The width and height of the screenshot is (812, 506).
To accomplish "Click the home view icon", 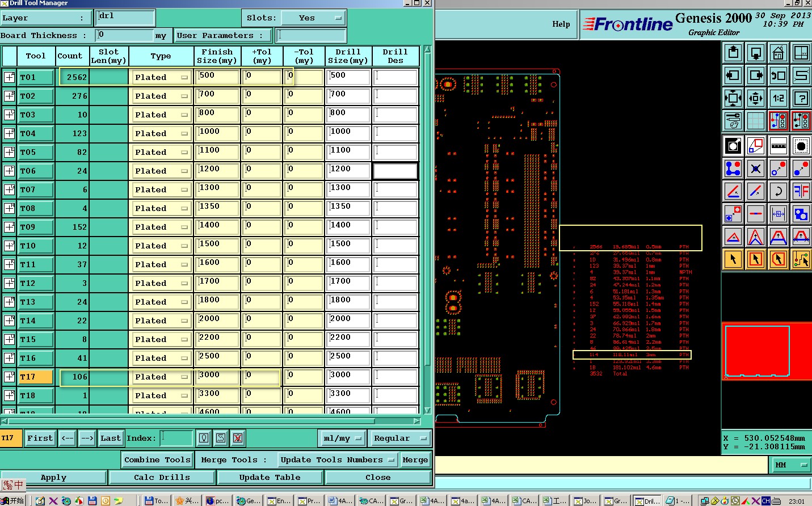I will click(x=779, y=53).
